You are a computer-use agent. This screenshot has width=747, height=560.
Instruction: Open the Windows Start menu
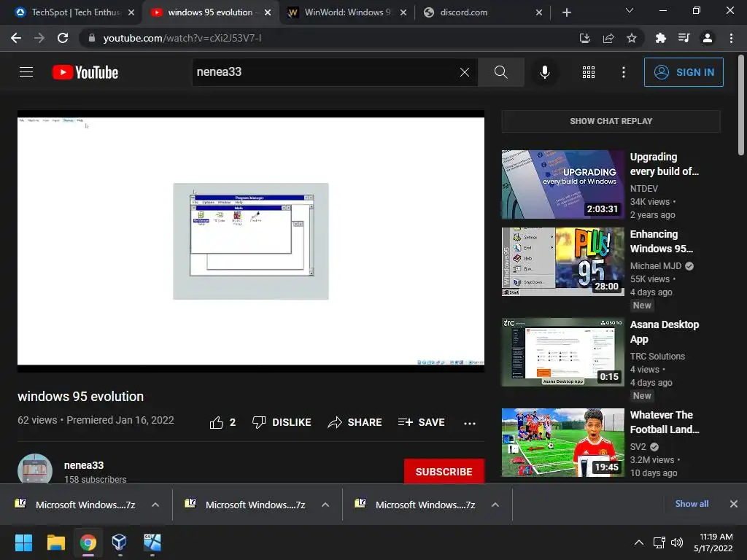click(23, 542)
